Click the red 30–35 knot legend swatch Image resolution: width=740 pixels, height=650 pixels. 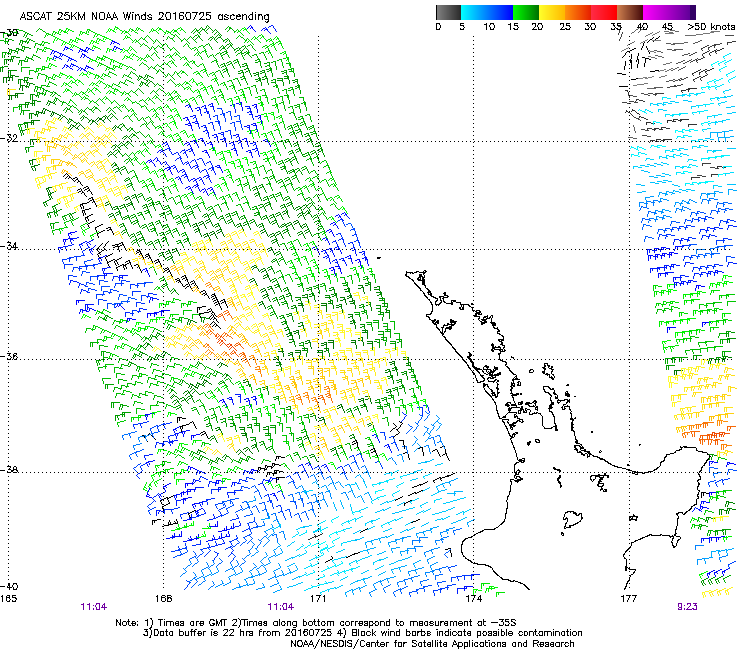coord(604,12)
